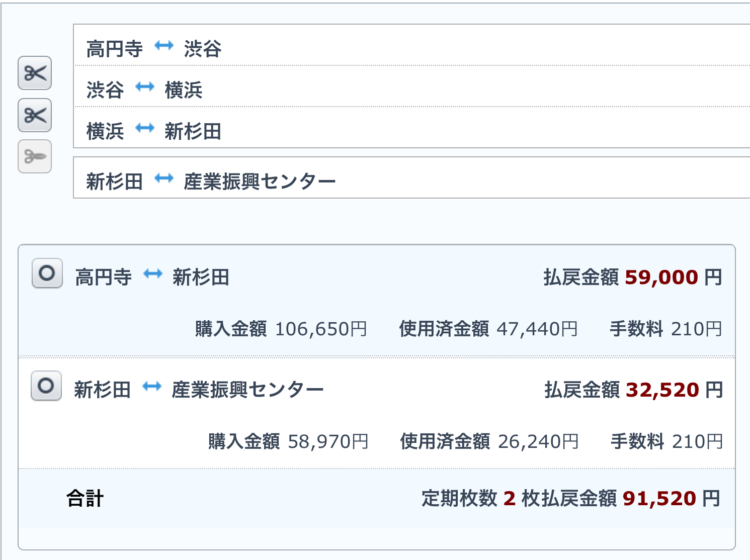Image resolution: width=750 pixels, height=560 pixels.
Task: Click the 払戻金額 59,000 円 refund amount
Action: [632, 277]
